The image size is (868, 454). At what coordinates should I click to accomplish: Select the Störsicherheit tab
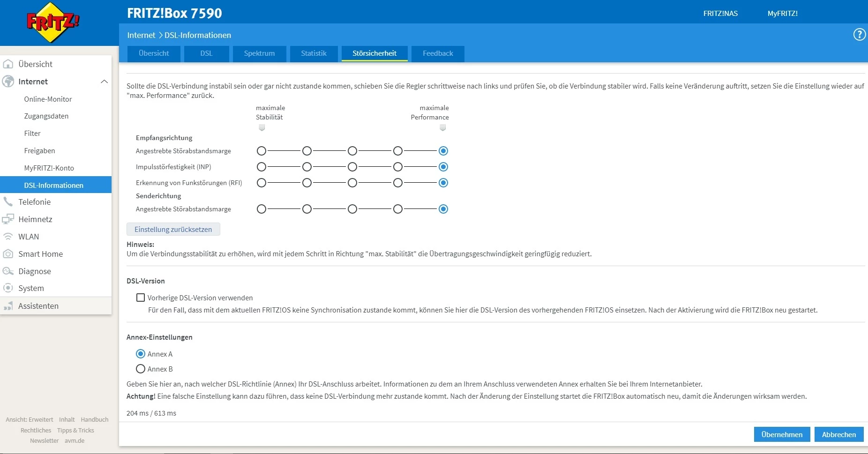pyautogui.click(x=374, y=53)
